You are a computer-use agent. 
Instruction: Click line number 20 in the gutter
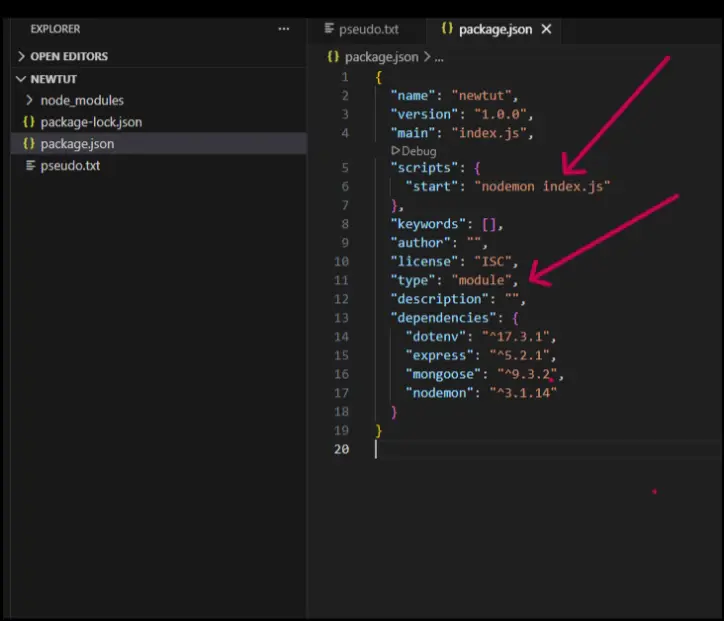coord(341,449)
